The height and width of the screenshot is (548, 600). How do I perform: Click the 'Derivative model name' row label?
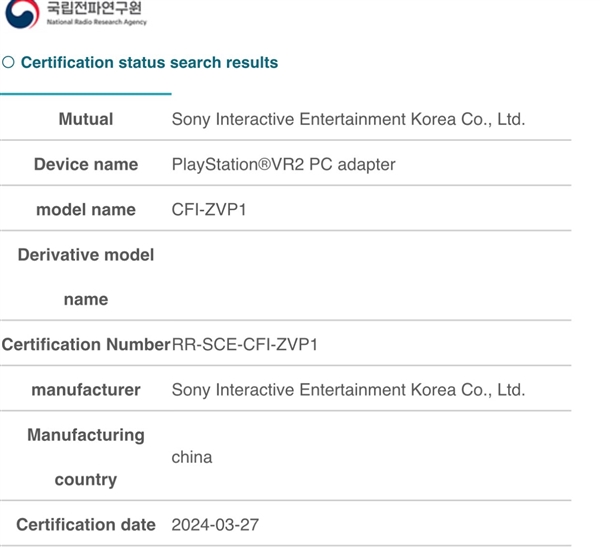point(86,277)
